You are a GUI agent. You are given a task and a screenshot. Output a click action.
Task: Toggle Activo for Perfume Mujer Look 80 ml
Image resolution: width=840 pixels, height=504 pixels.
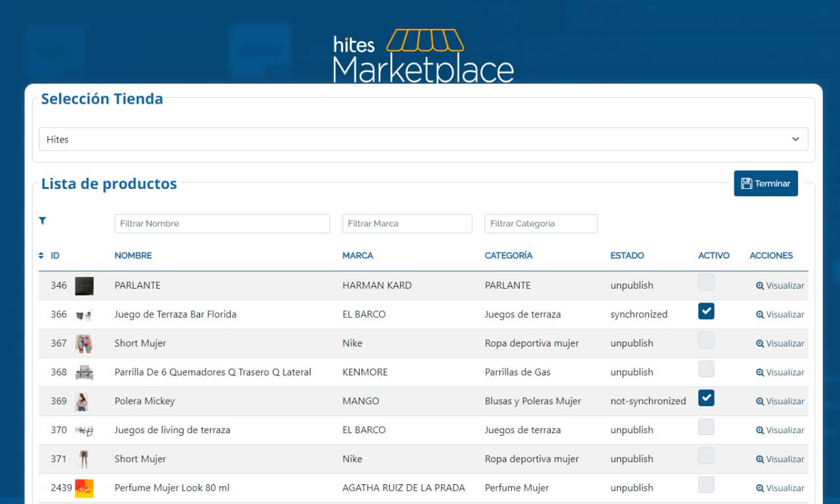click(x=706, y=485)
